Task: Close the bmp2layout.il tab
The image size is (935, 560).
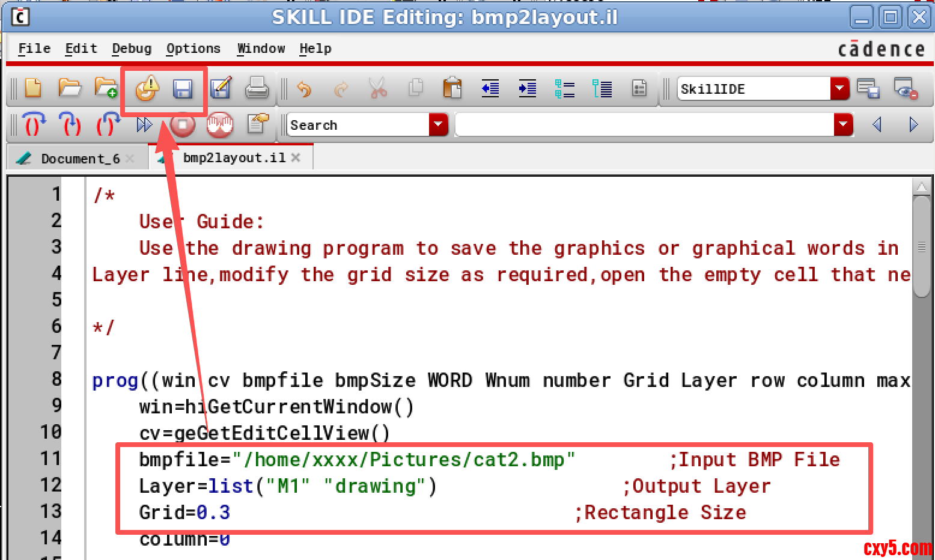Action: [x=296, y=157]
